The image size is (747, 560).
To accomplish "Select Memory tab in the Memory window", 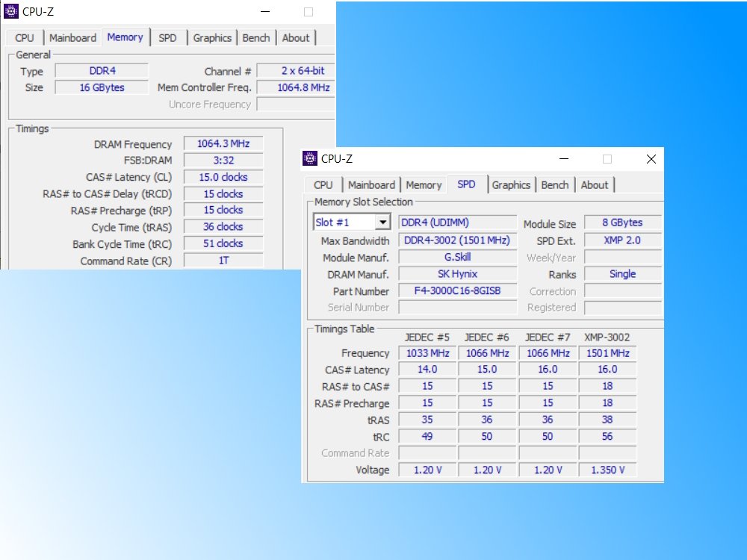I will (x=125, y=37).
